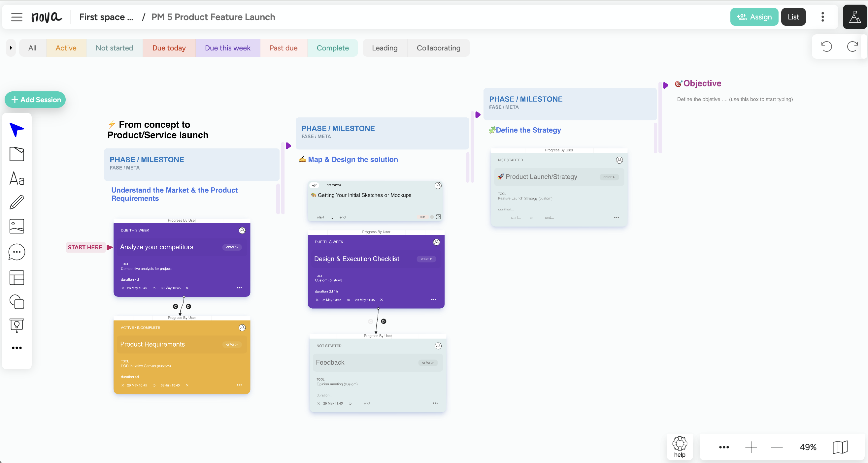This screenshot has width=868, height=463.
Task: Remove 29 May start date on Feedback card
Action: click(x=318, y=403)
